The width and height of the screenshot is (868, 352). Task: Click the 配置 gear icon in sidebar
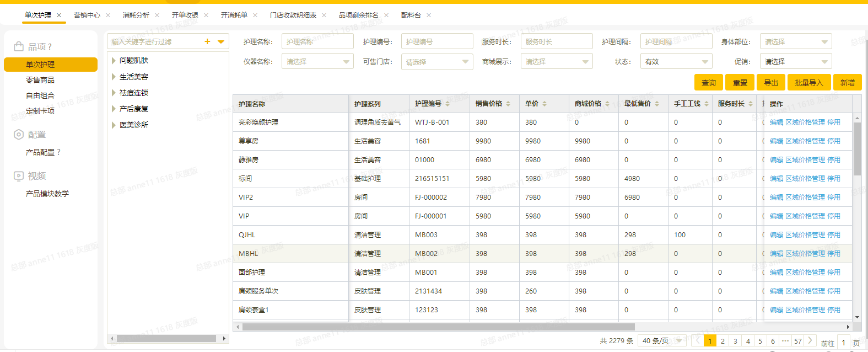[19, 134]
